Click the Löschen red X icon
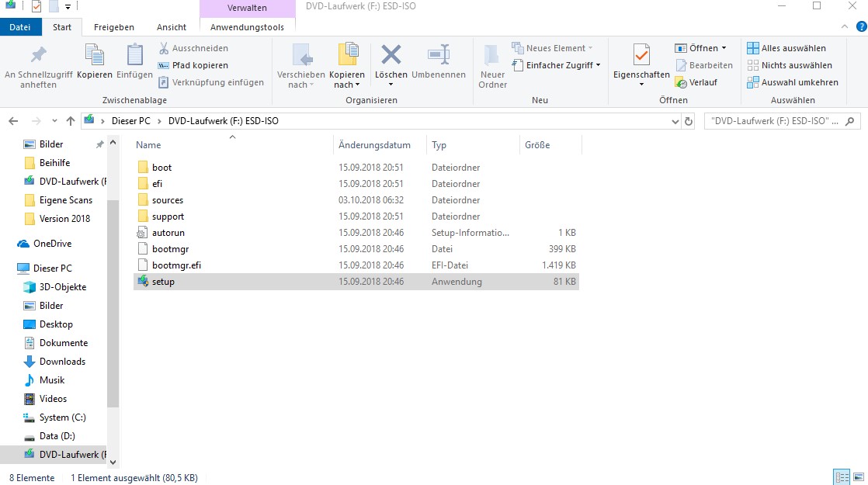 391,55
